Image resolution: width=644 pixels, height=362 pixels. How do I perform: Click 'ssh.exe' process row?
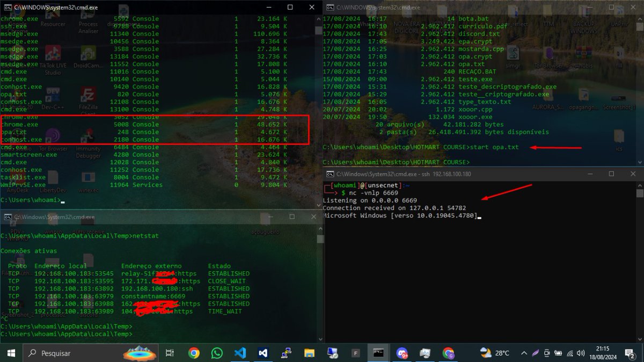(145, 26)
